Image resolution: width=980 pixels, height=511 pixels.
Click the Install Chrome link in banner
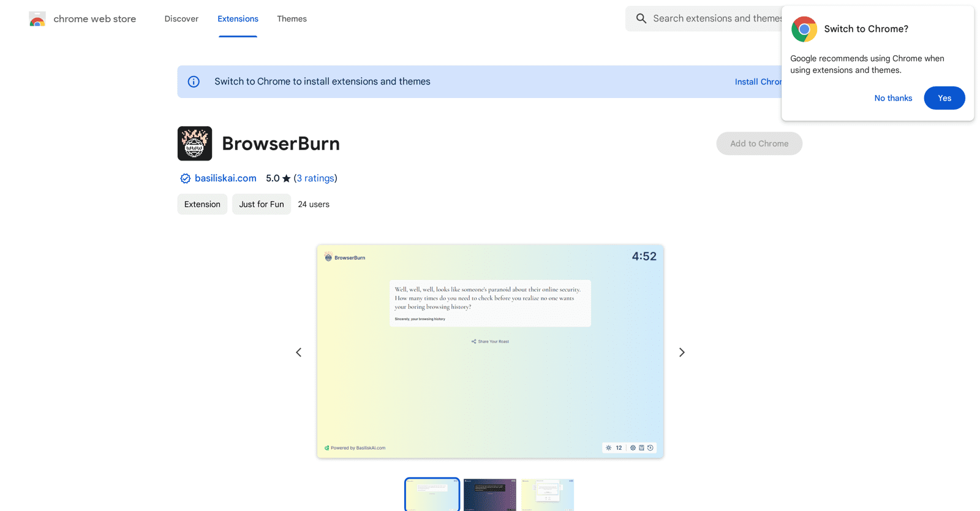tap(758, 81)
